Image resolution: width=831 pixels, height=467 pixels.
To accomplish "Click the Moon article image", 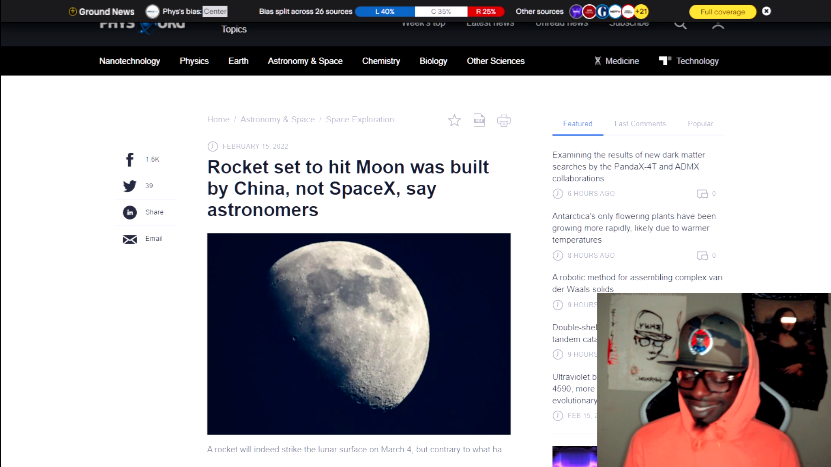I will click(x=358, y=334).
